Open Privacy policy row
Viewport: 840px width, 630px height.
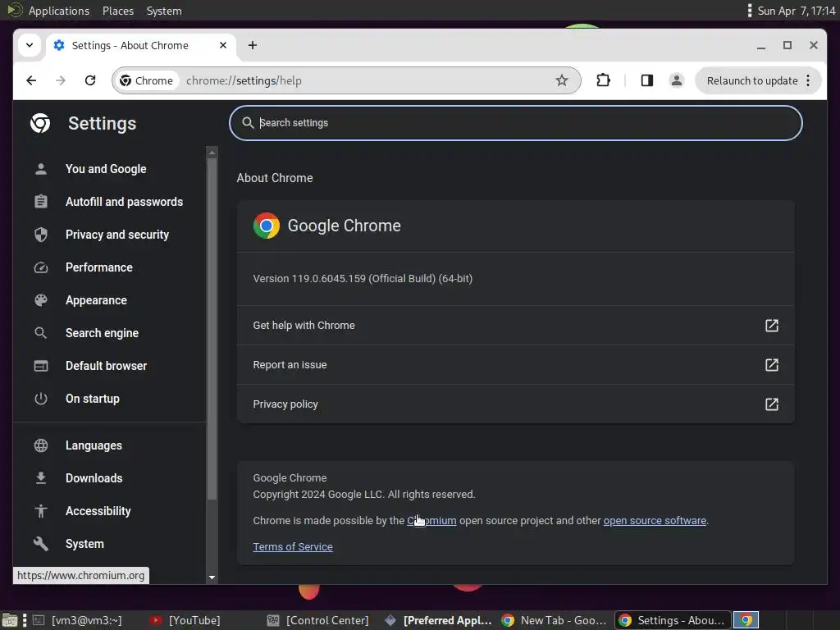tap(515, 404)
